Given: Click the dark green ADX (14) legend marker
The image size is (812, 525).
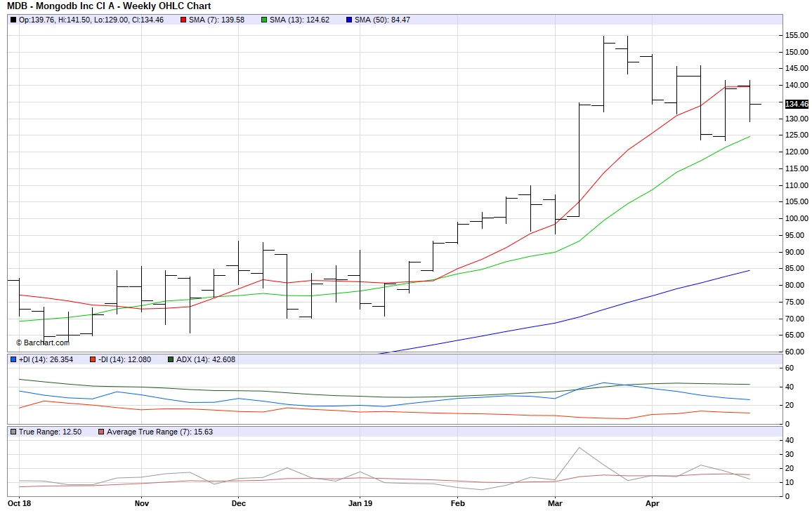Looking at the screenshot, I should pyautogui.click(x=171, y=359).
